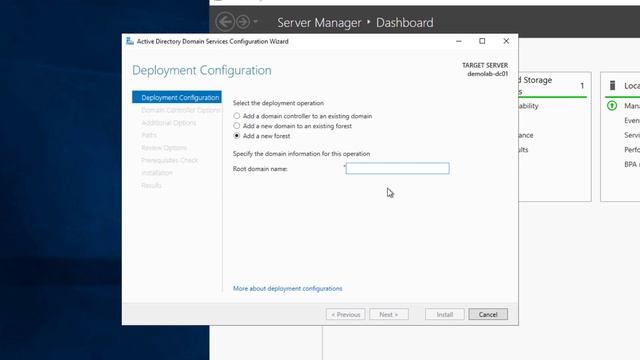This screenshot has width=640, height=360.
Task: Click Server Manager breadcrumb title
Action: [319, 23]
